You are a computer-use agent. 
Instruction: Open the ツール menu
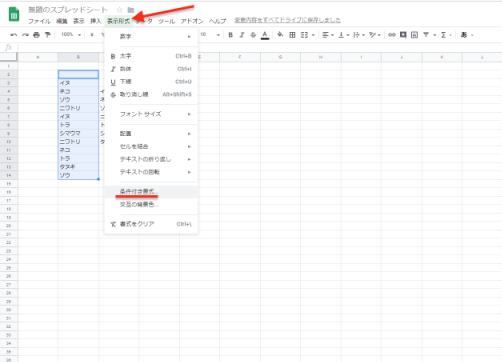166,21
